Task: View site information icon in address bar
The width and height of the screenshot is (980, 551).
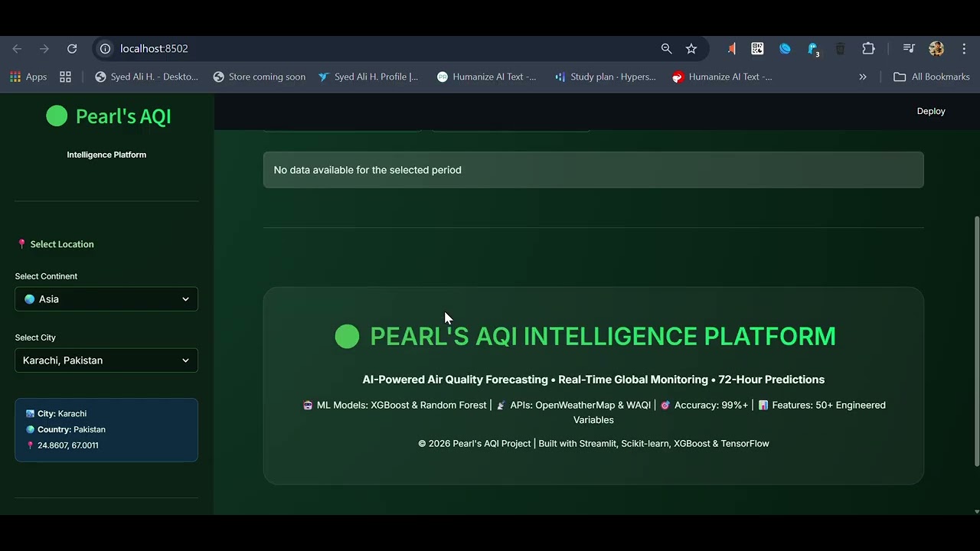Action: click(105, 48)
